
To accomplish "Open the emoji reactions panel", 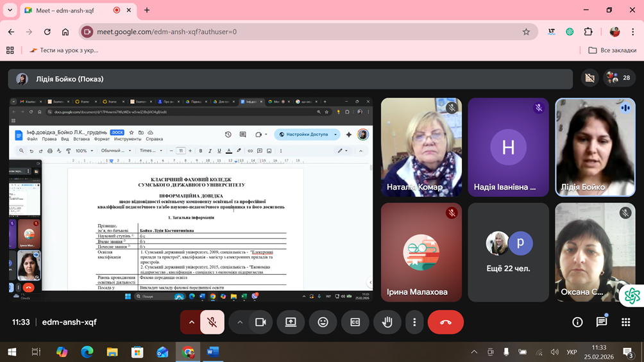I will click(323, 322).
